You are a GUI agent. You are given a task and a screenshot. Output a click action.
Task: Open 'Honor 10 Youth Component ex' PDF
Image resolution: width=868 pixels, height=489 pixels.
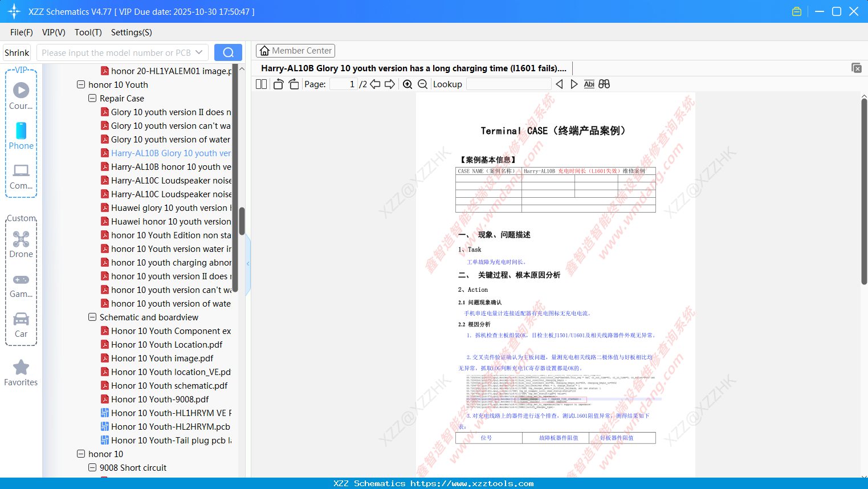click(x=166, y=331)
